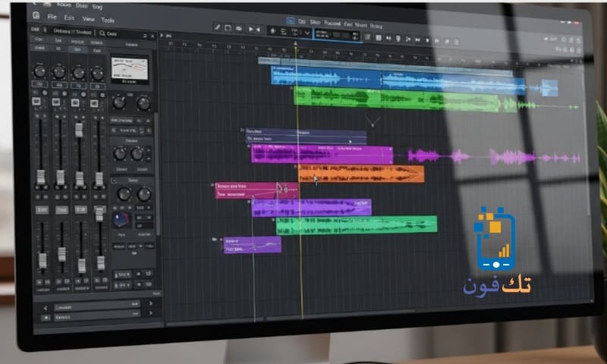Open the Tools menu
The image size is (607, 364).
[x=108, y=19]
